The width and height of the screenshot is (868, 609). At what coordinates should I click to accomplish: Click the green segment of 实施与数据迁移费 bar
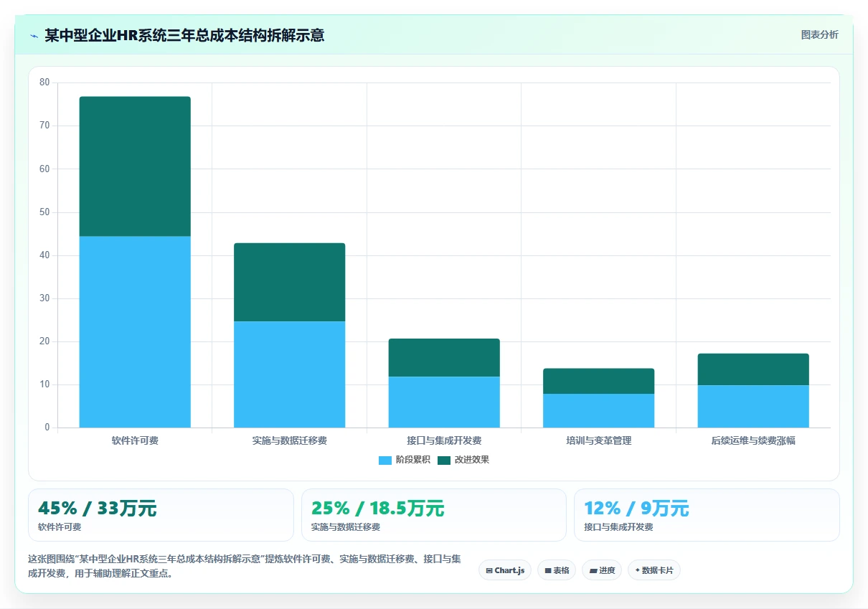coord(290,283)
